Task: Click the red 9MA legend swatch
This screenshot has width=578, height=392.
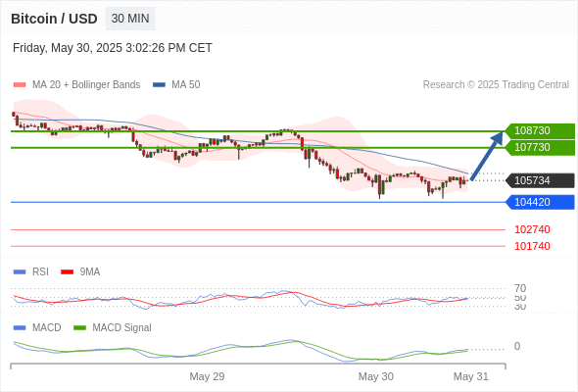Action: tap(67, 272)
